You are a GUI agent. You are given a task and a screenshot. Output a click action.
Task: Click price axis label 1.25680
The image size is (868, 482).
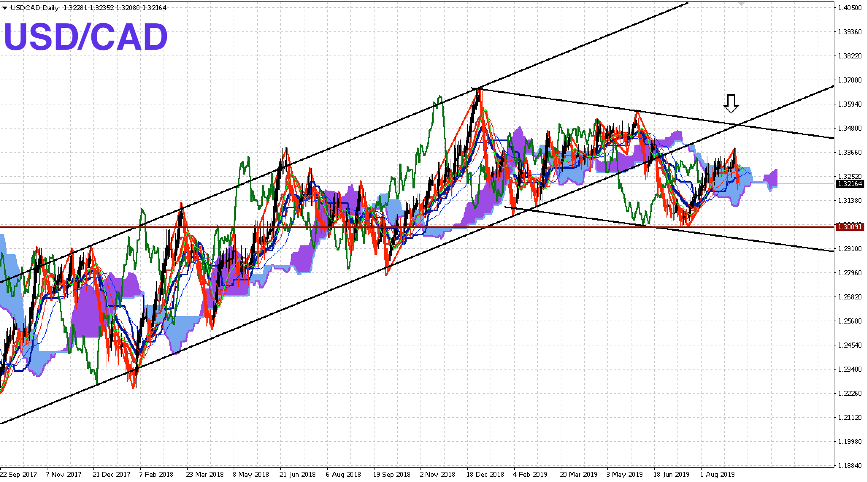(x=850, y=321)
